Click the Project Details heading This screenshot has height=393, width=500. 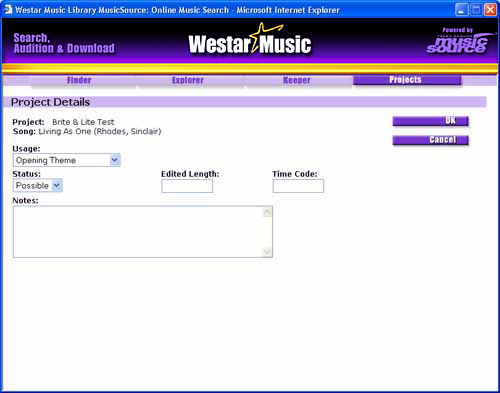point(50,102)
